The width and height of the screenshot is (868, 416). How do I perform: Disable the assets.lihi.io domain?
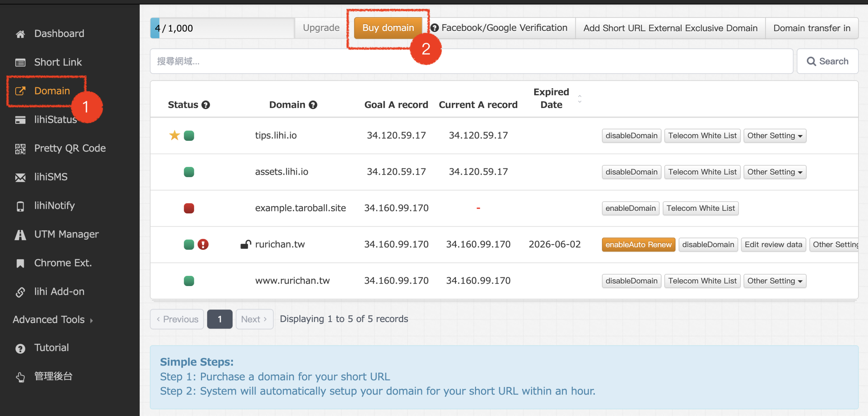pyautogui.click(x=631, y=172)
